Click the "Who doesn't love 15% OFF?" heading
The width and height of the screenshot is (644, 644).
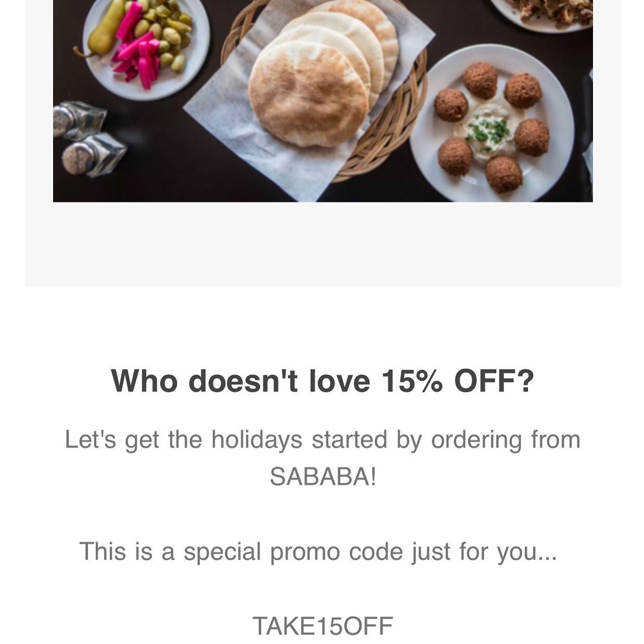tap(322, 381)
